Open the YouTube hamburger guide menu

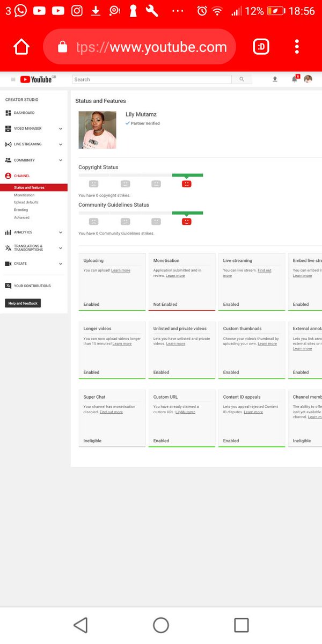click(x=13, y=79)
